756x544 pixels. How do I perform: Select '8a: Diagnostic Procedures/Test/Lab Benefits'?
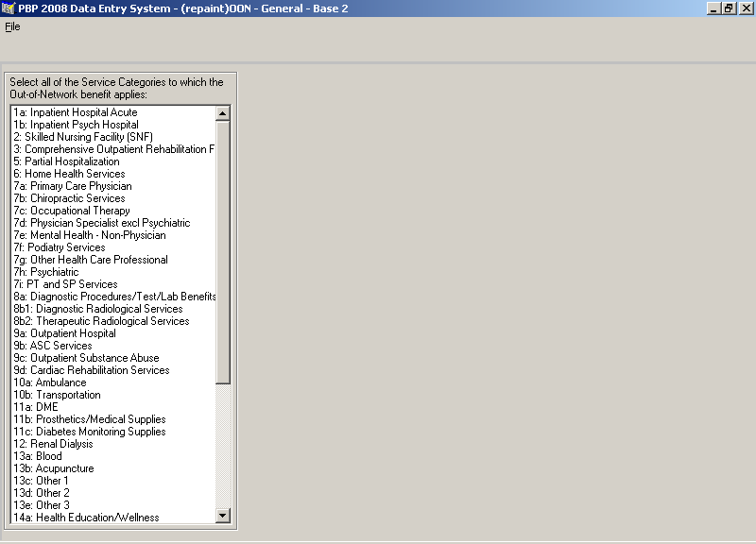(113, 297)
